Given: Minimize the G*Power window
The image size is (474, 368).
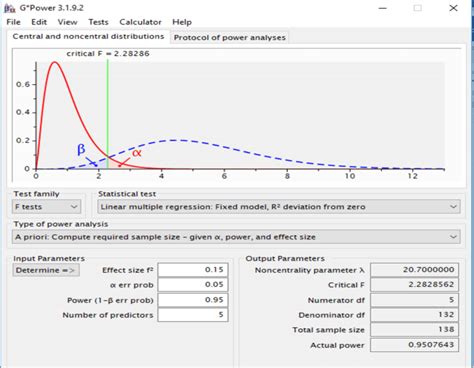Looking at the screenshot, I should (383, 8).
